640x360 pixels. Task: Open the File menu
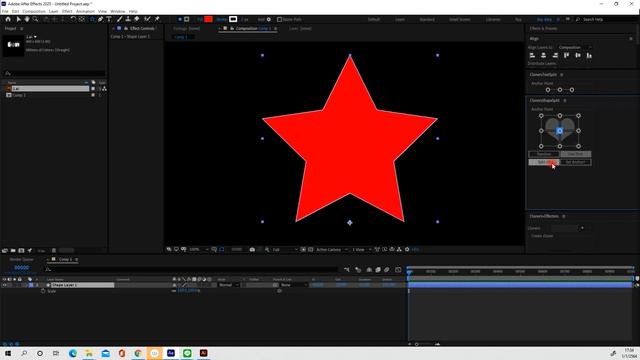(x=5, y=11)
